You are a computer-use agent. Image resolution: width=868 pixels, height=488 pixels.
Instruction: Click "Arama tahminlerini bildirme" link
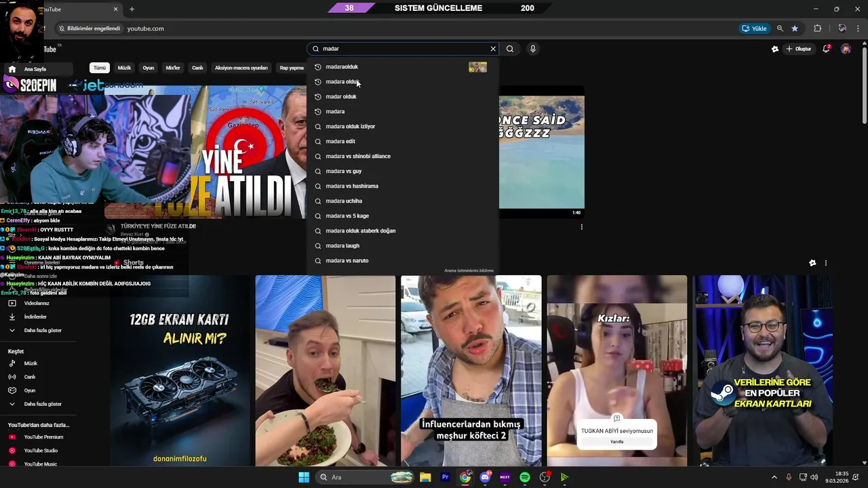(x=469, y=270)
